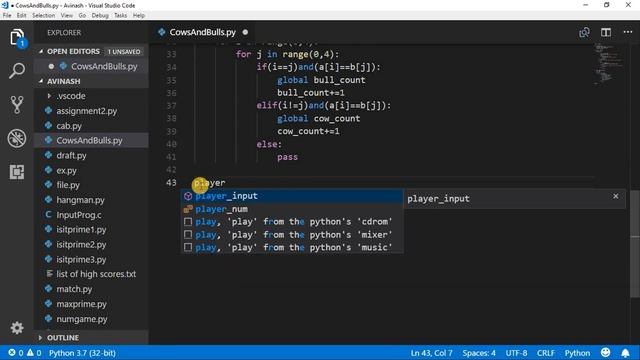Select the player_num suggestion
640x360 pixels.
(292, 209)
